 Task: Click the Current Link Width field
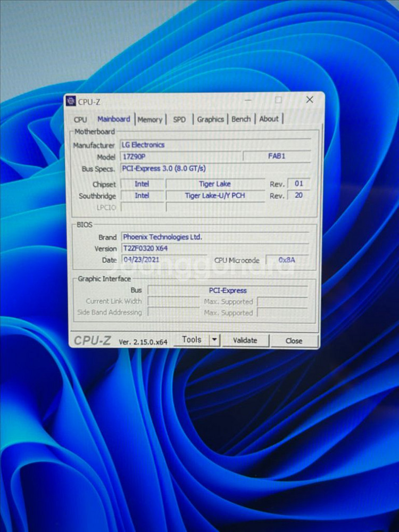[173, 301]
